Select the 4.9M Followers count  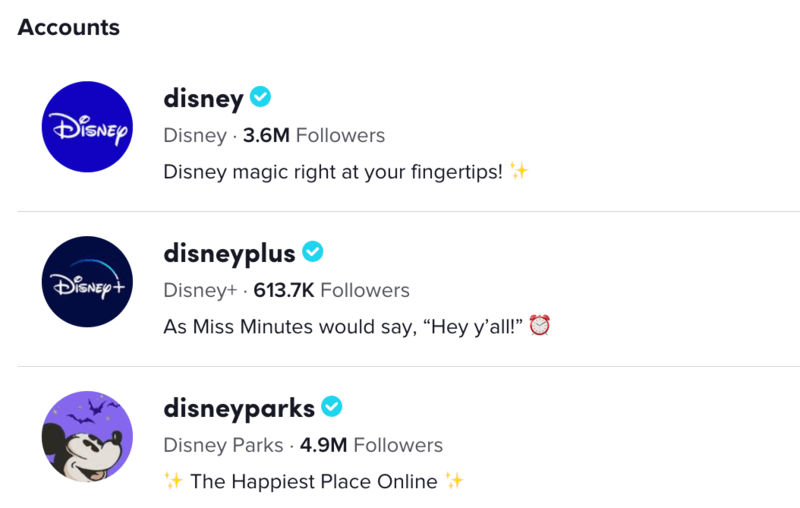[371, 445]
